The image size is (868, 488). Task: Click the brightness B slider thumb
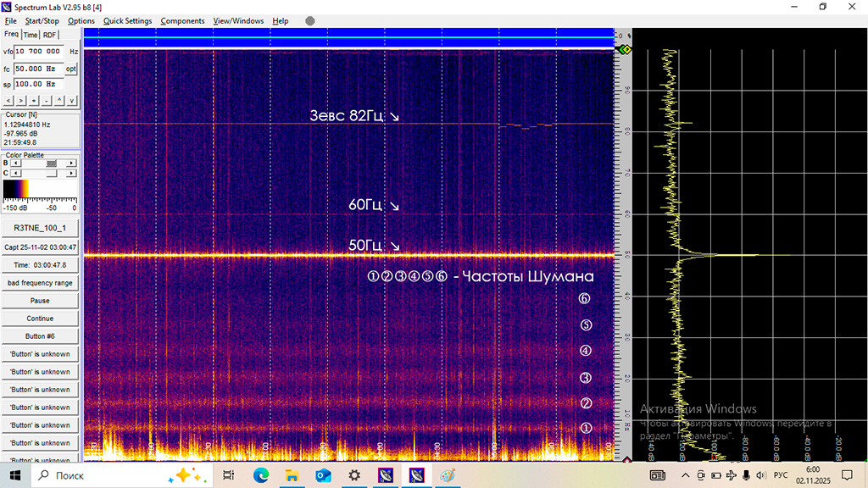[52, 163]
